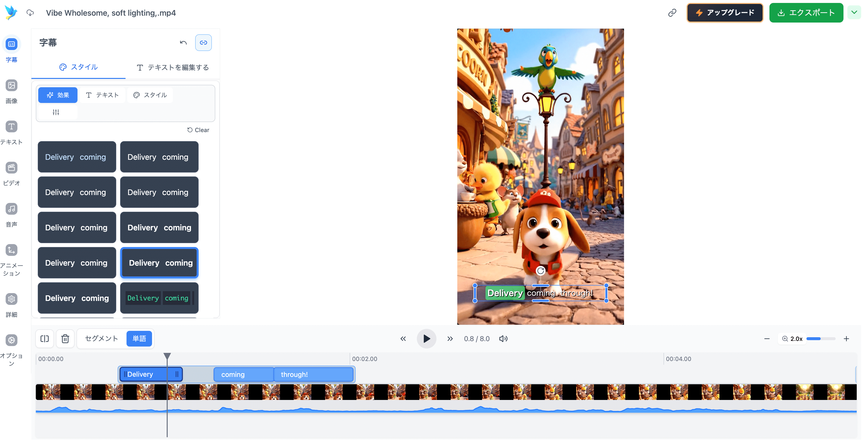
Task: Zoom in the timeline with plus
Action: [846, 338]
